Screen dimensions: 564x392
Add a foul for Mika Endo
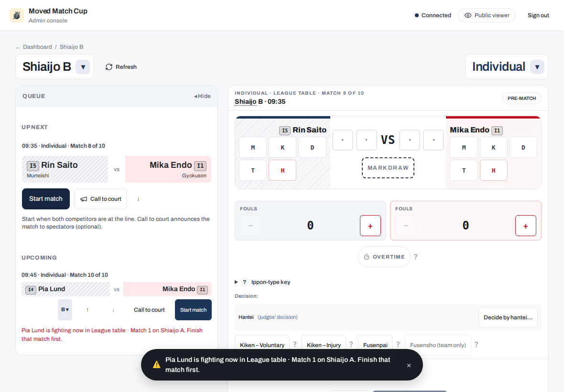click(x=525, y=226)
